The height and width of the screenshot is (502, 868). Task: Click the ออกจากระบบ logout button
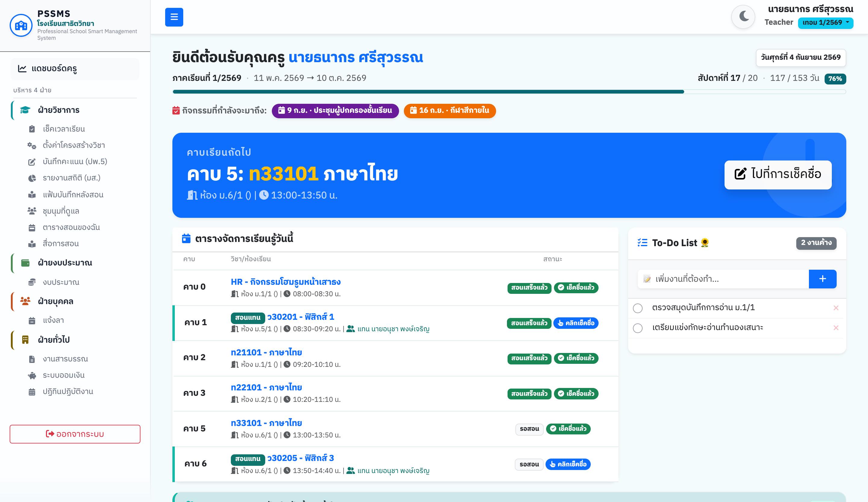[x=75, y=434]
